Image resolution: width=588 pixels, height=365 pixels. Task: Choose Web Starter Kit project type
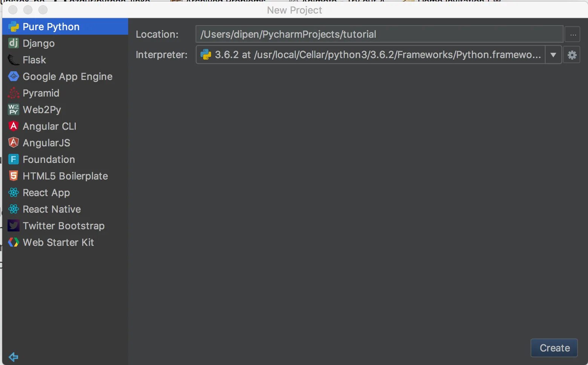tap(65, 242)
